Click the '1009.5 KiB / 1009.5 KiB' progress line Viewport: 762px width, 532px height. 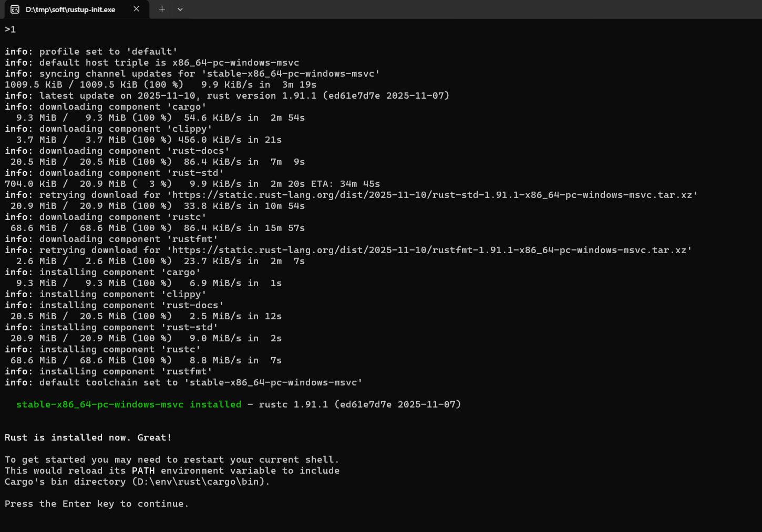(161, 85)
